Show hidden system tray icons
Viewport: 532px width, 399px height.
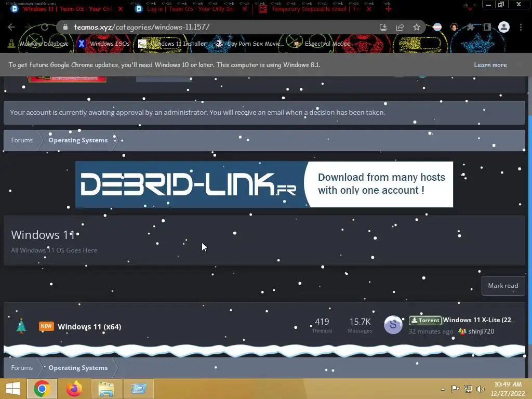[x=443, y=389]
